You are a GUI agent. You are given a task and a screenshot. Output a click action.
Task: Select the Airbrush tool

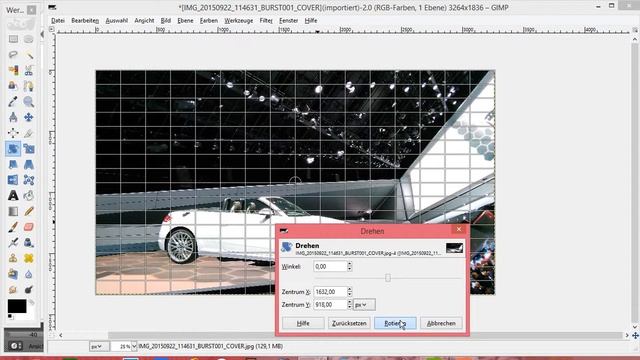pos(13,242)
